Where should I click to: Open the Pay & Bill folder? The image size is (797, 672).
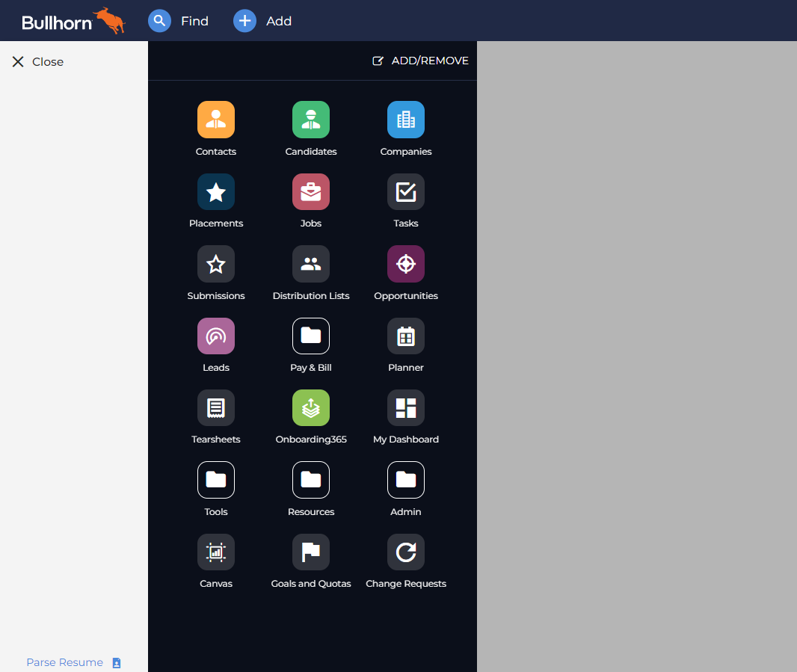click(310, 336)
